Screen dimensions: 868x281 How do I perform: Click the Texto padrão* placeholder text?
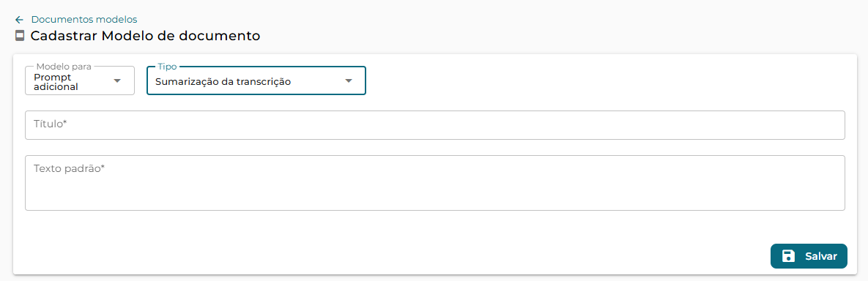pyautogui.click(x=69, y=168)
